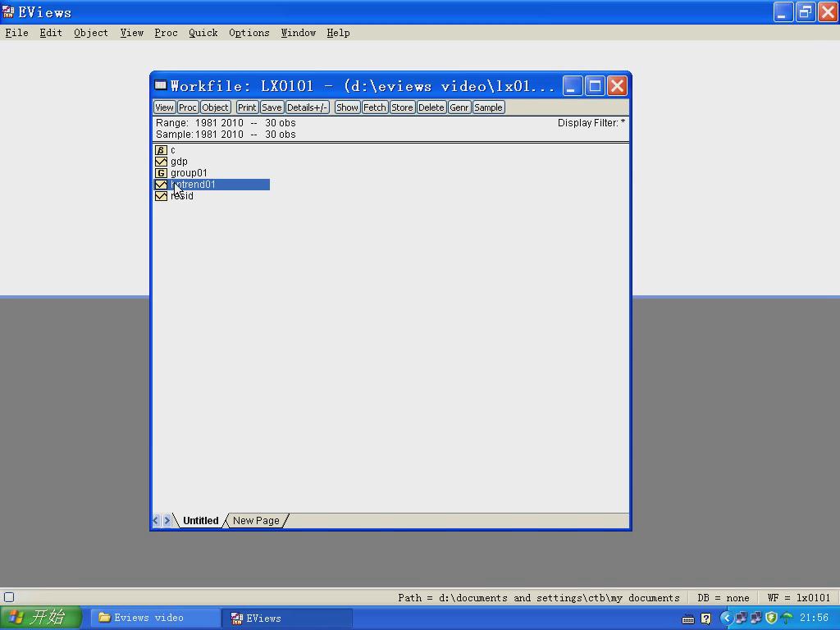Select the coefficient vector c icon
This screenshot has width=840, height=630.
(161, 150)
